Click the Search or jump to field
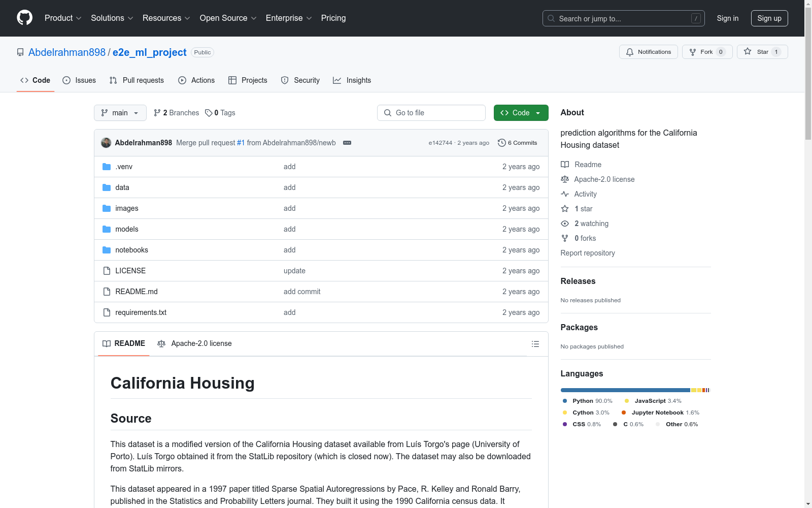 tap(624, 18)
